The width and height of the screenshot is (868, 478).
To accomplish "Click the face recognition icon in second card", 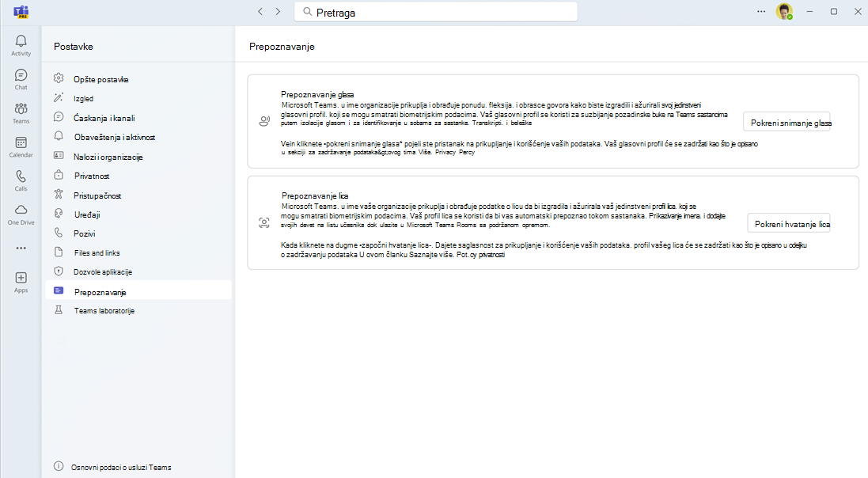I will 264,222.
